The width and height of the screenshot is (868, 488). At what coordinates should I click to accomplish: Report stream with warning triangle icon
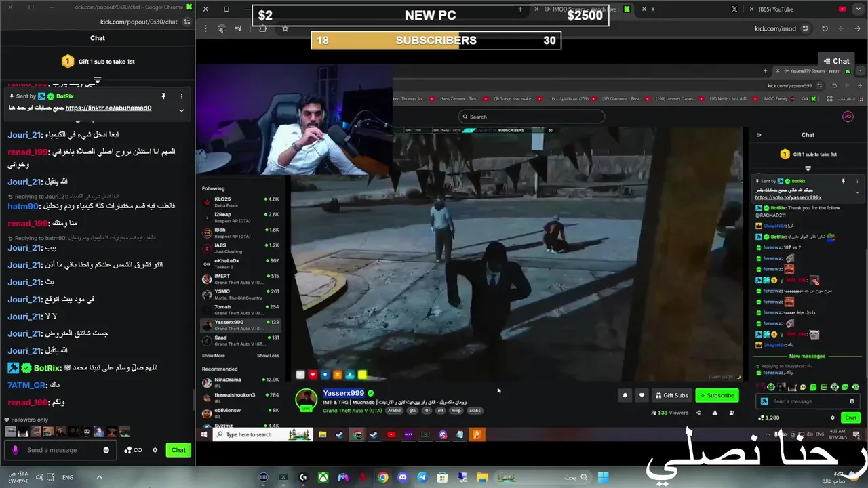tap(715, 413)
